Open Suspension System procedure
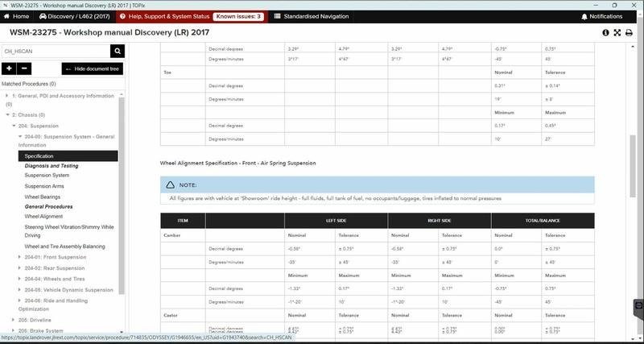The image size is (644, 344). 47,175
